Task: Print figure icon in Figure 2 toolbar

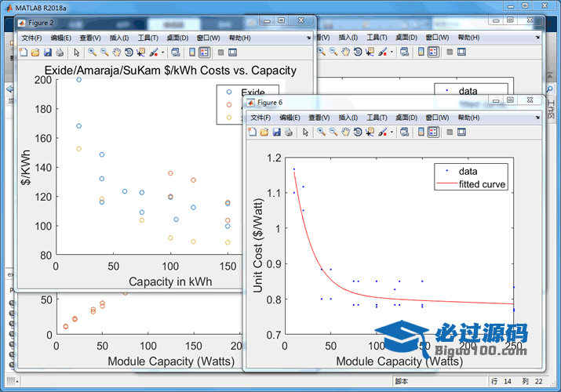Action: 60,53
